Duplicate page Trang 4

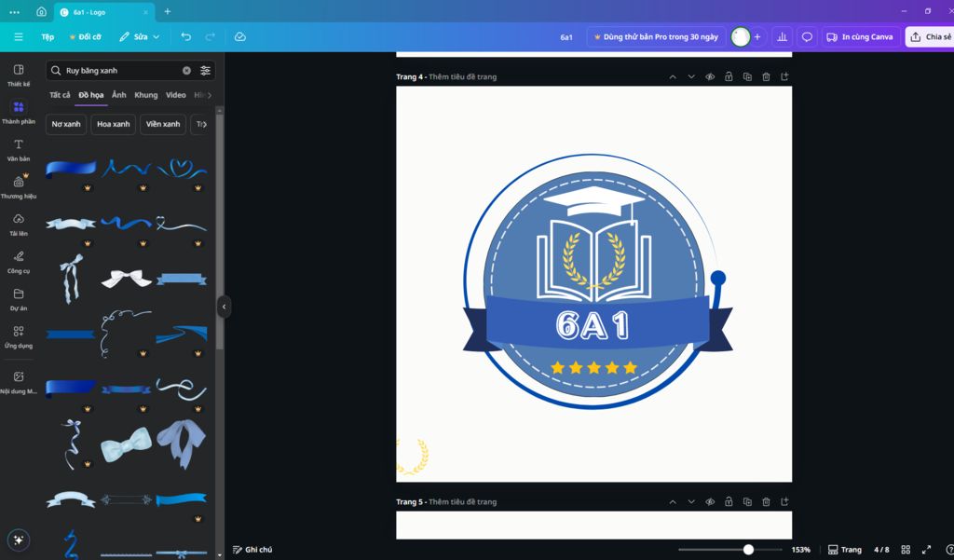[x=747, y=76]
